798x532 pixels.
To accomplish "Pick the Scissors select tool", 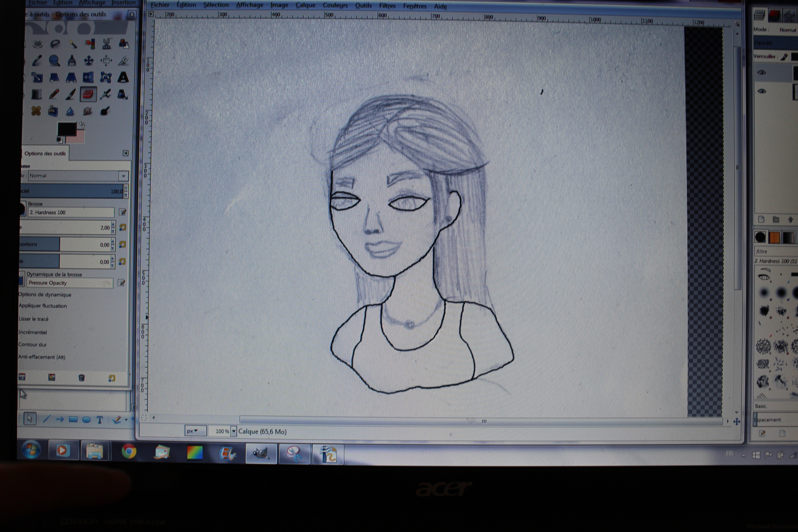I will [x=107, y=44].
